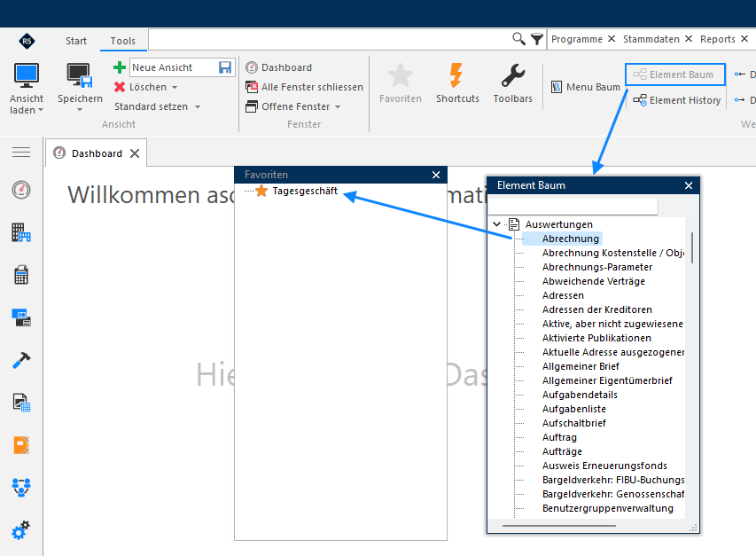
Task: Save the Neue Ansicht with floppy icon
Action: coord(225,67)
